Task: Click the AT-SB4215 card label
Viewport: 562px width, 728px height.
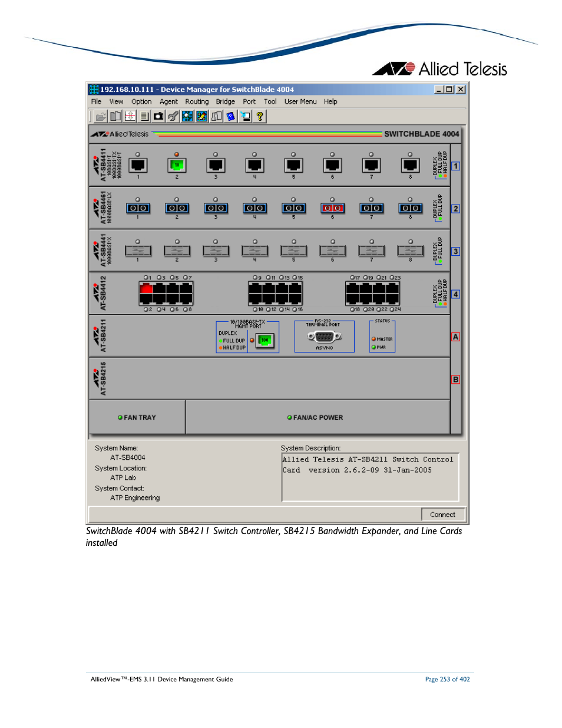Action: (103, 378)
